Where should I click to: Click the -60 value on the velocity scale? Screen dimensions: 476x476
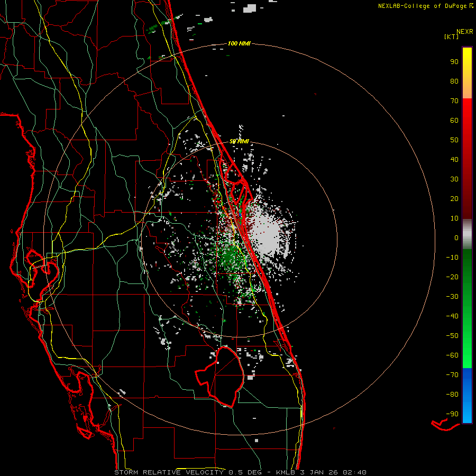click(452, 355)
